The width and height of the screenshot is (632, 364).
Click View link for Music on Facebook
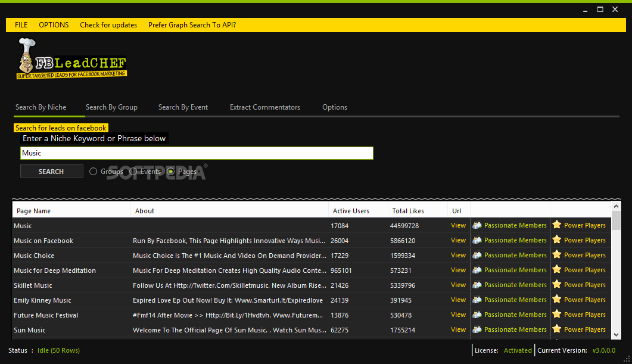click(x=458, y=240)
